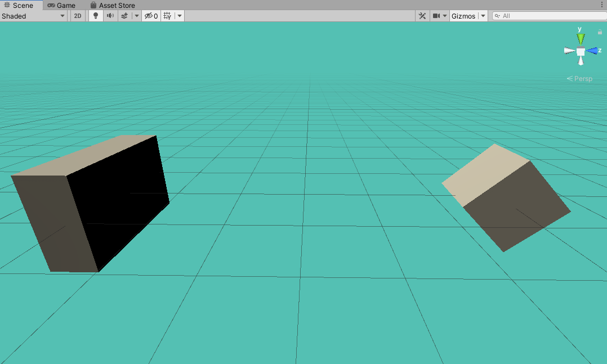Viewport: 607px width, 364px height.
Task: Expand the camera settings dropdown arrow
Action: [x=445, y=16]
